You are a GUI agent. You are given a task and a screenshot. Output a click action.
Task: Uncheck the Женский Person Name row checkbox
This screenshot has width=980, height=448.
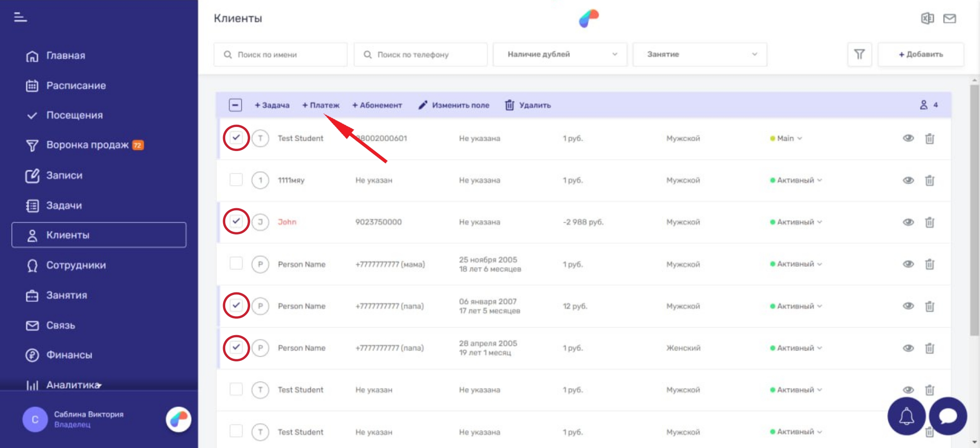(236, 347)
